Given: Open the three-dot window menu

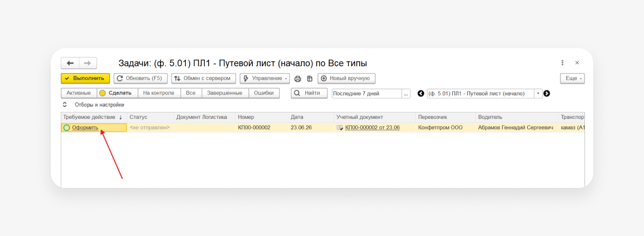Looking at the screenshot, I should (562, 63).
